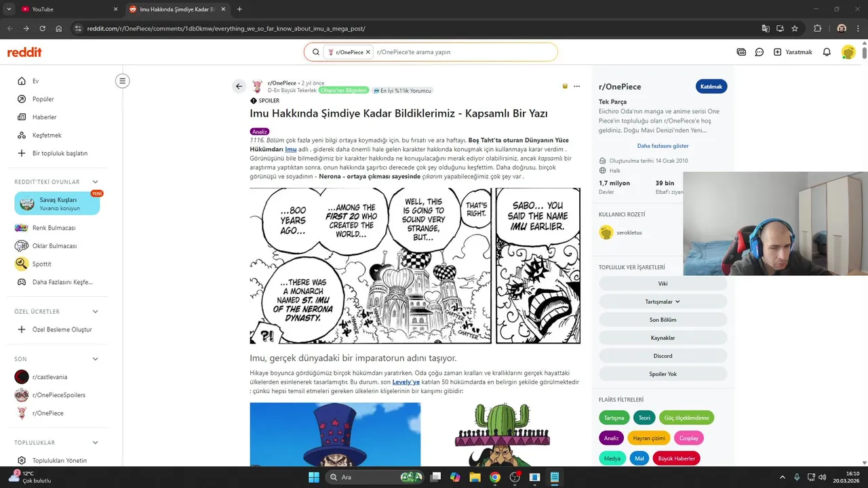This screenshot has width=868, height=488.
Task: Open OBS Studio from taskbar
Action: (515, 477)
